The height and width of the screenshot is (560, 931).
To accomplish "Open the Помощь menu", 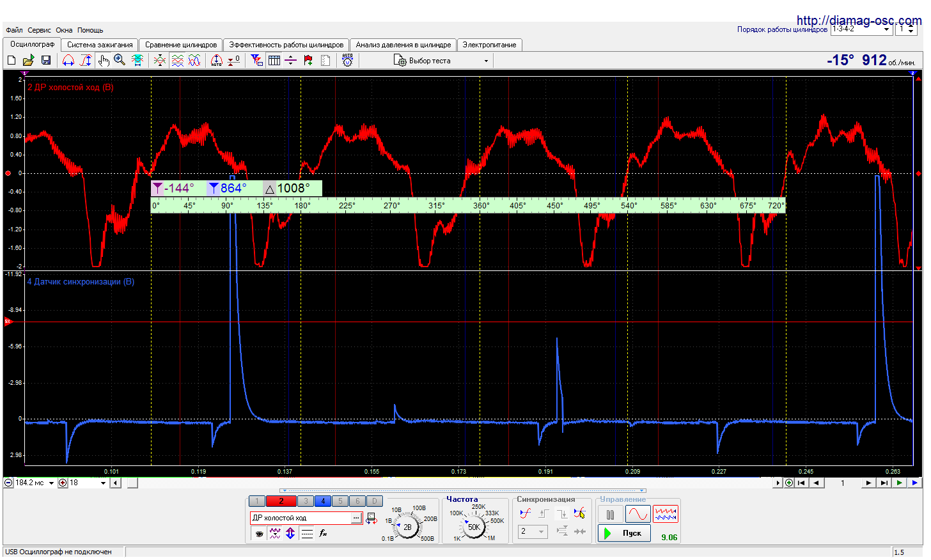I will (x=90, y=30).
